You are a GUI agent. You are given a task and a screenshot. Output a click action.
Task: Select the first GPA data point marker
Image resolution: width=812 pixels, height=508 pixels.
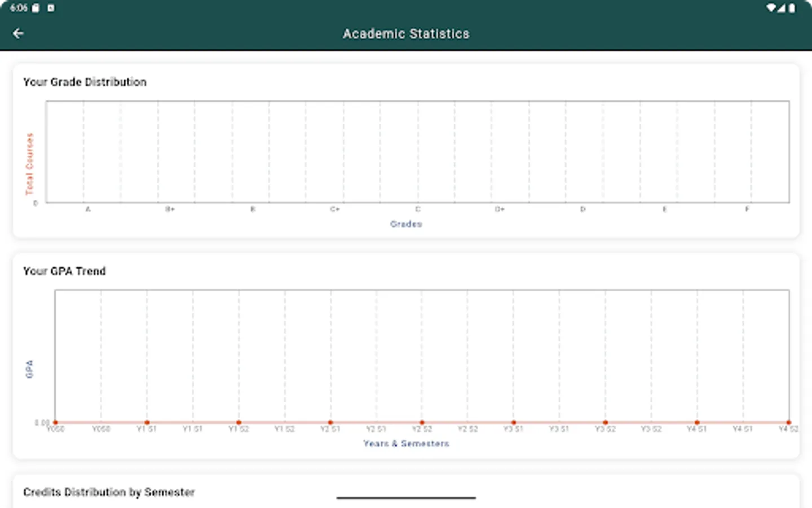click(x=55, y=422)
